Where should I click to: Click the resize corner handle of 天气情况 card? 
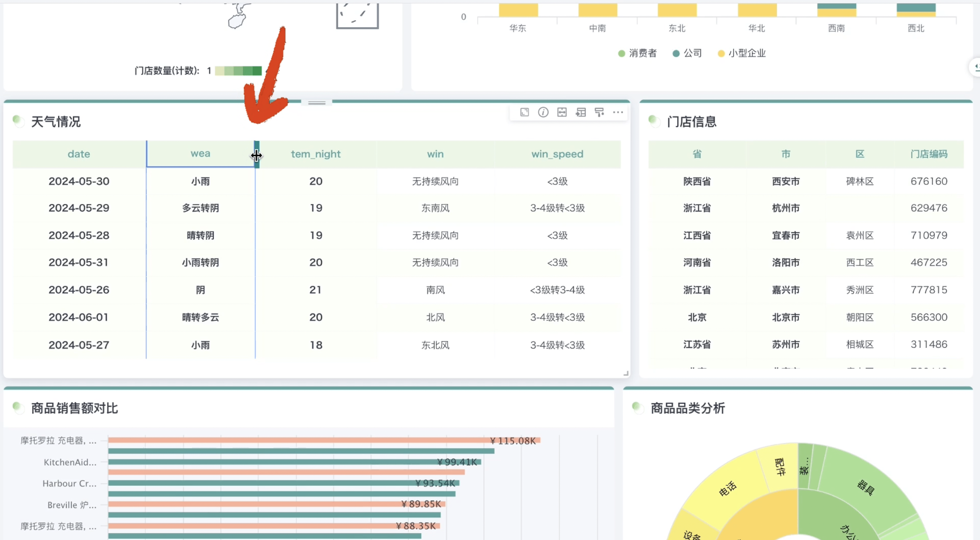coord(626,373)
